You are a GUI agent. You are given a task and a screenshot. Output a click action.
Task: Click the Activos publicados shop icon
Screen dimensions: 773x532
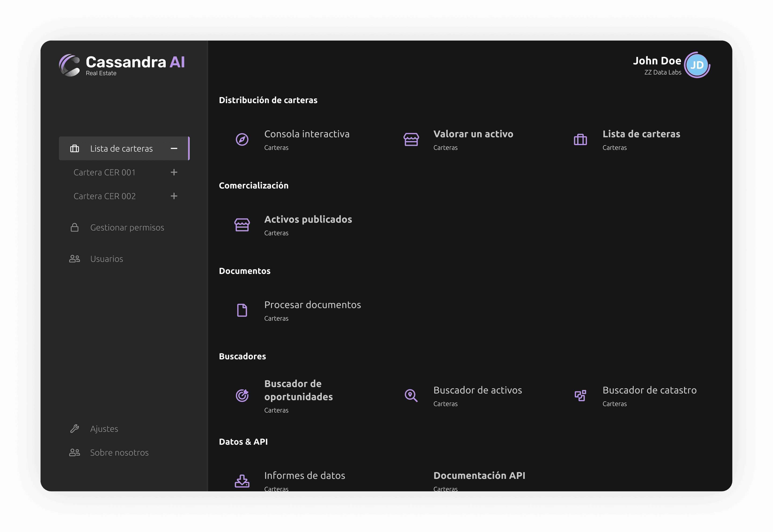tap(242, 225)
